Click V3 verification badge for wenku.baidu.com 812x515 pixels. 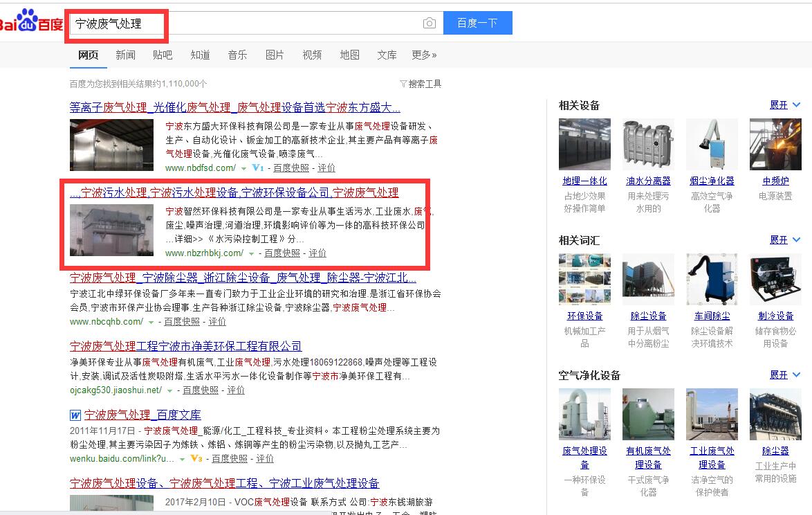pyautogui.click(x=196, y=458)
